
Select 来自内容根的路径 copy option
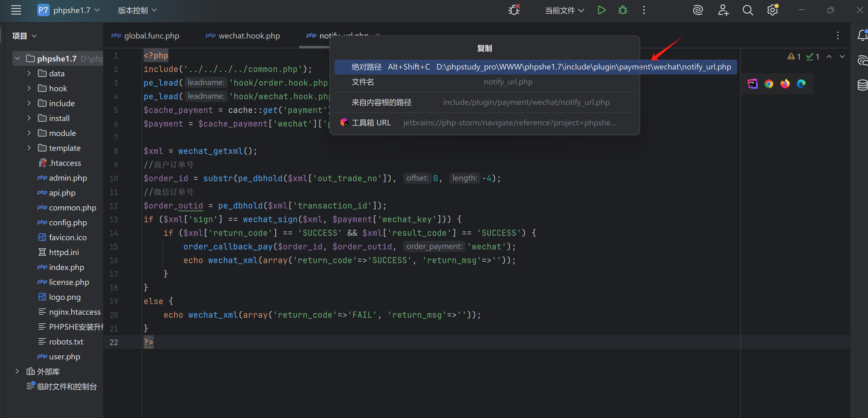(x=381, y=102)
